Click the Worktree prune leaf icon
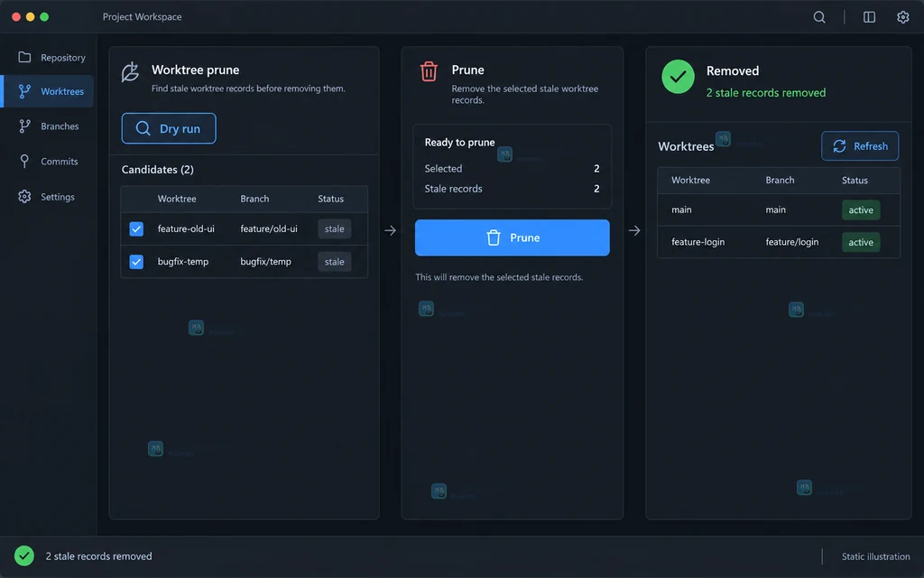Screen dimensions: 924x578 (130, 72)
